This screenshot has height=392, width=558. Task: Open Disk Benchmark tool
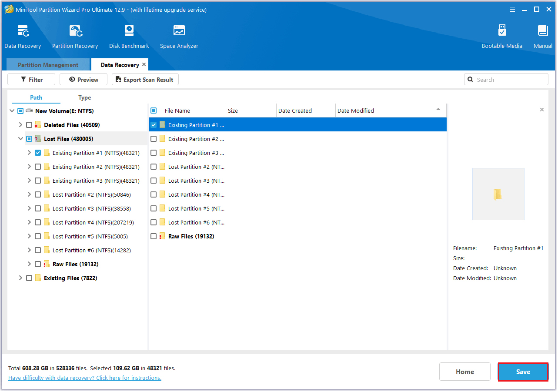[x=129, y=31]
